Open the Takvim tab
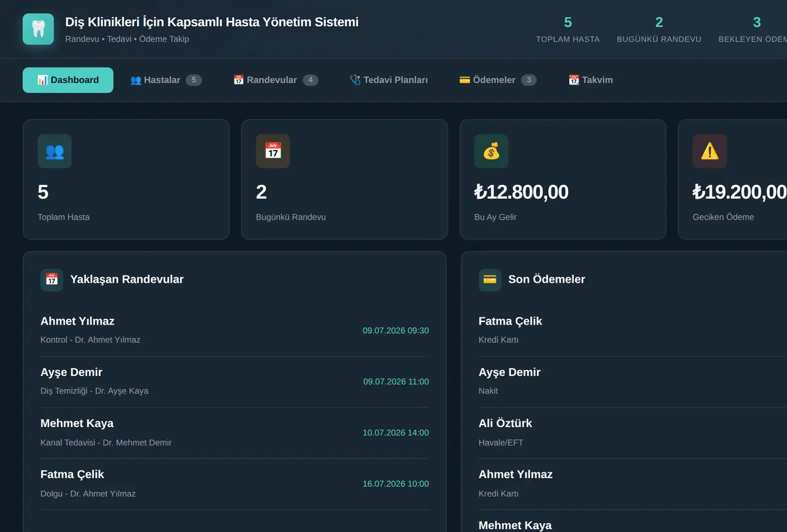Image resolution: width=787 pixels, height=532 pixels. pyautogui.click(x=591, y=80)
